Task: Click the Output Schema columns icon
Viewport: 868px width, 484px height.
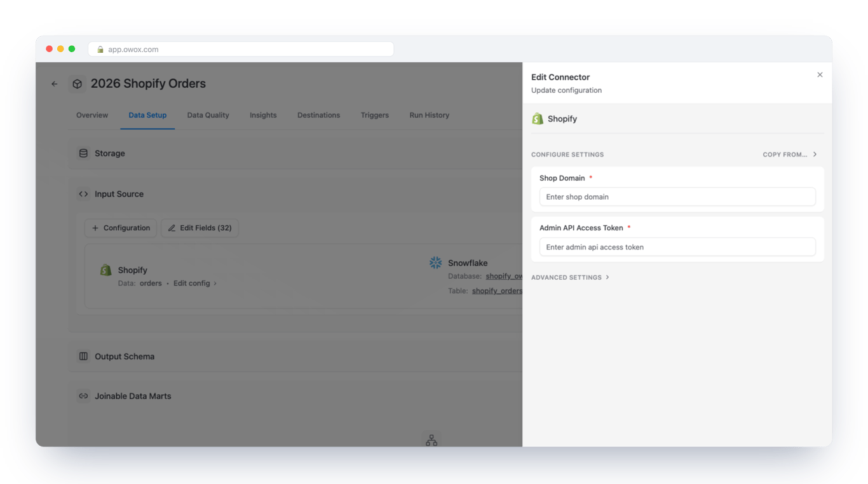Action: tap(83, 356)
